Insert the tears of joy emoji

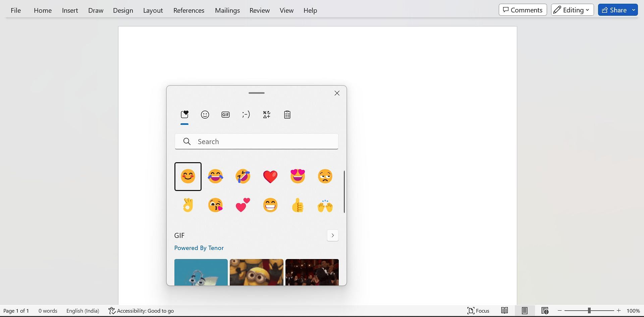tap(215, 176)
